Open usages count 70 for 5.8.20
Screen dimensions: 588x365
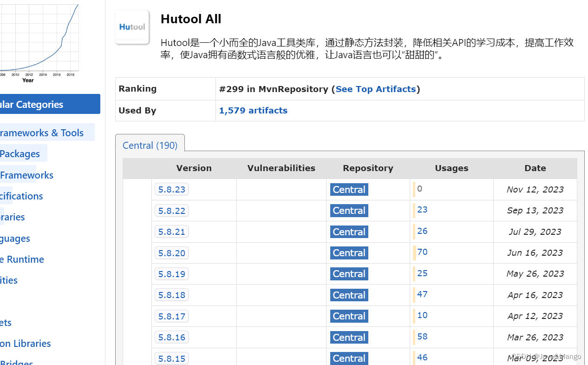(422, 252)
